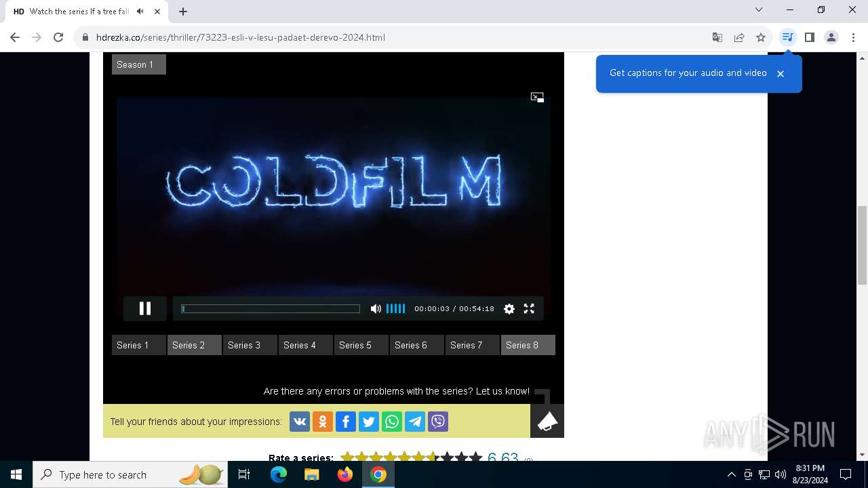Switch to Series 5 episode
This screenshot has width=868, height=488.
point(361,345)
